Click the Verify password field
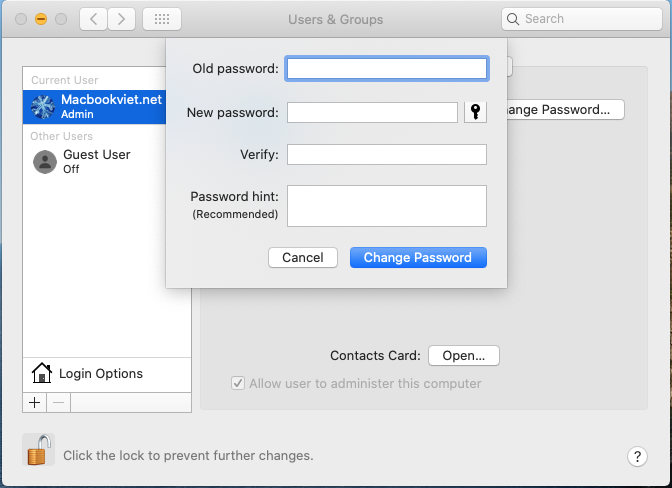This screenshot has width=672, height=488. click(x=387, y=154)
